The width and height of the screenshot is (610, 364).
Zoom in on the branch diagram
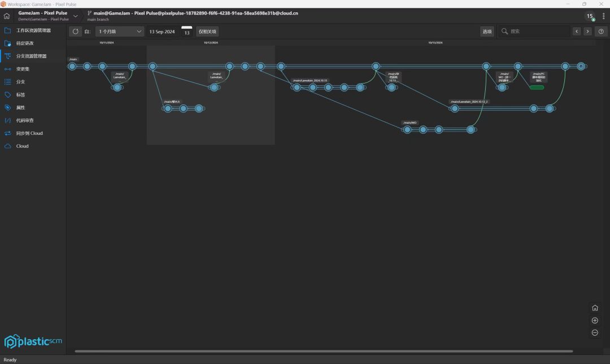pos(595,321)
